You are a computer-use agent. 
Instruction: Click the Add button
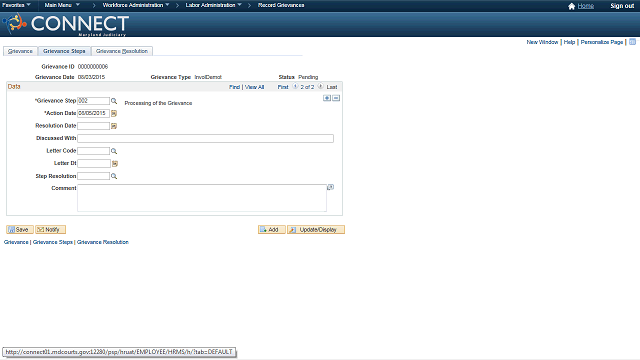tap(271, 230)
